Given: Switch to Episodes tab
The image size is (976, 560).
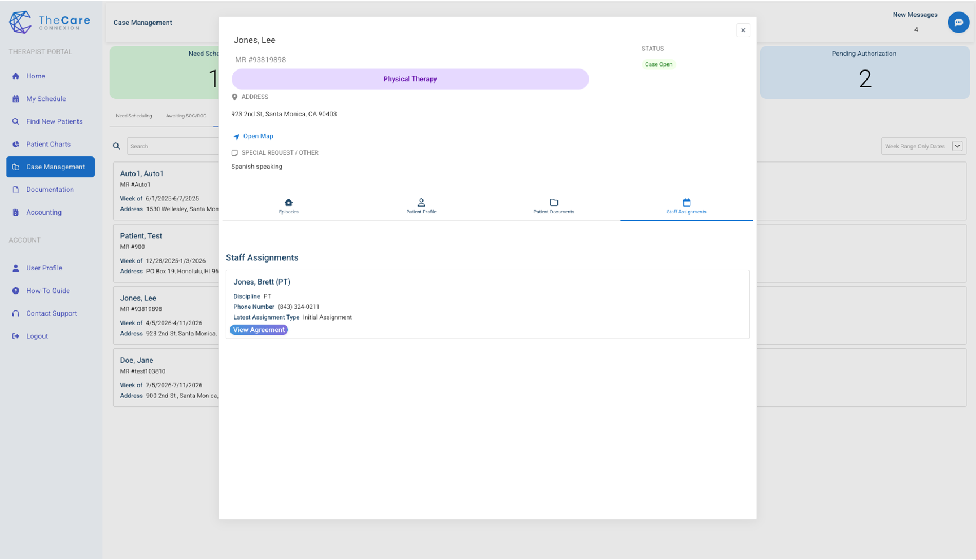Looking at the screenshot, I should [x=289, y=206].
